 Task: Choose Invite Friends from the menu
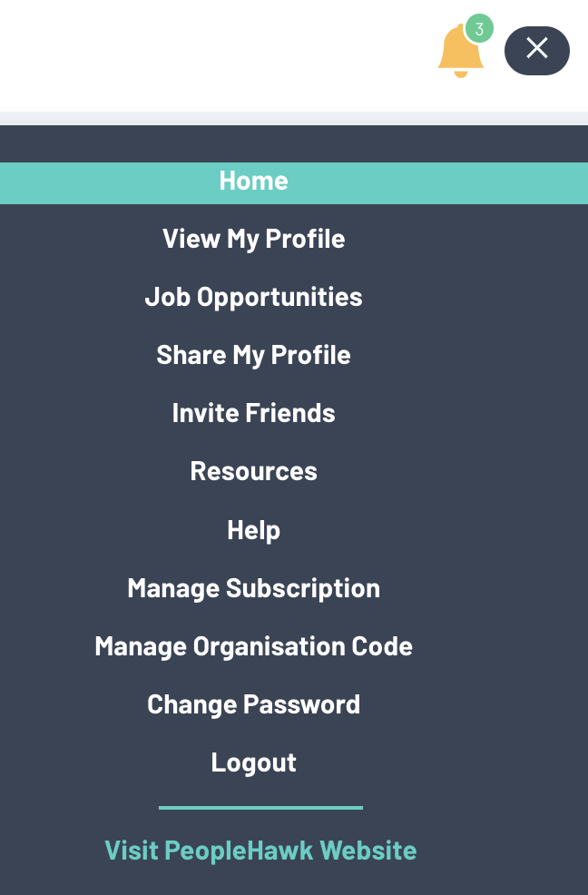click(253, 414)
